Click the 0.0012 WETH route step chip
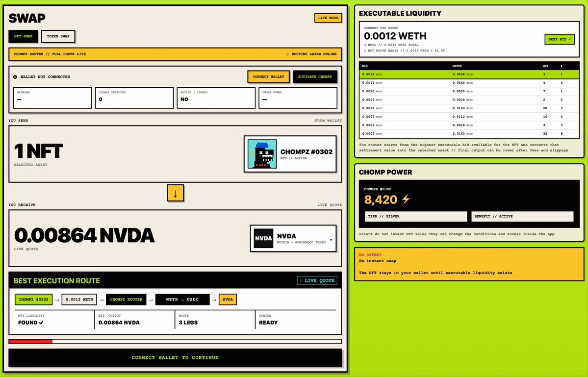 tap(79, 300)
